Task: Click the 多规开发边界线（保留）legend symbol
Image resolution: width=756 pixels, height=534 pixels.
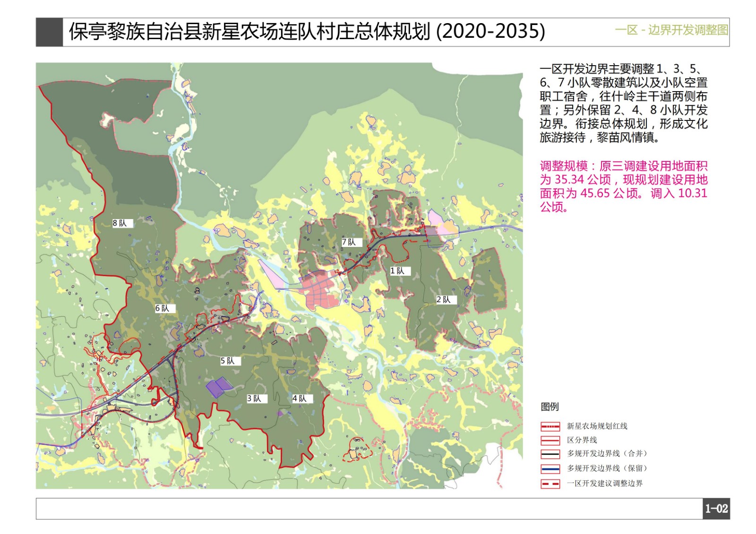Action: pyautogui.click(x=550, y=469)
